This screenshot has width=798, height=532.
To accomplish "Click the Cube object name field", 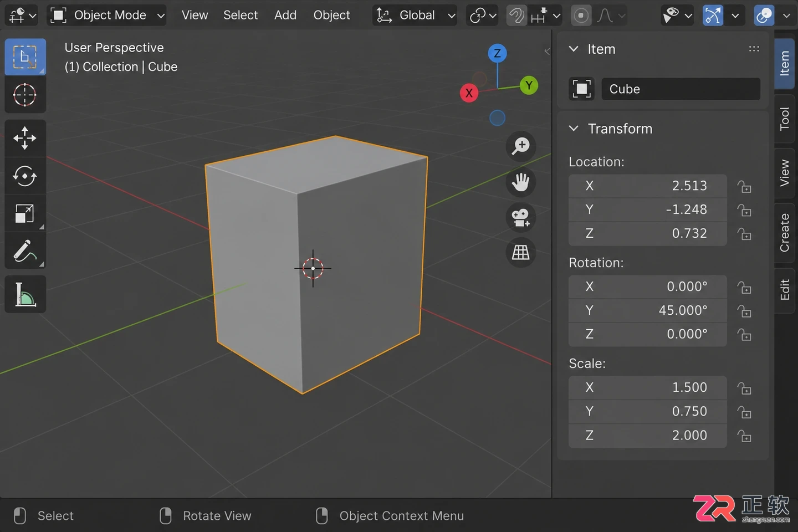I will [681, 89].
